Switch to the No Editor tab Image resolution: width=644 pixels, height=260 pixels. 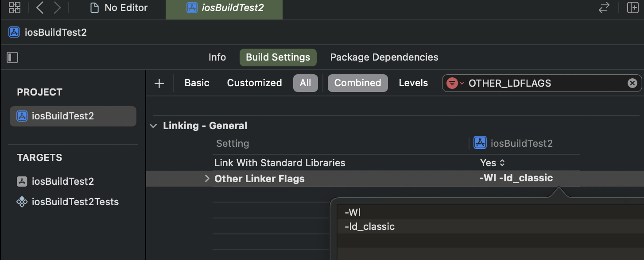[x=118, y=8]
